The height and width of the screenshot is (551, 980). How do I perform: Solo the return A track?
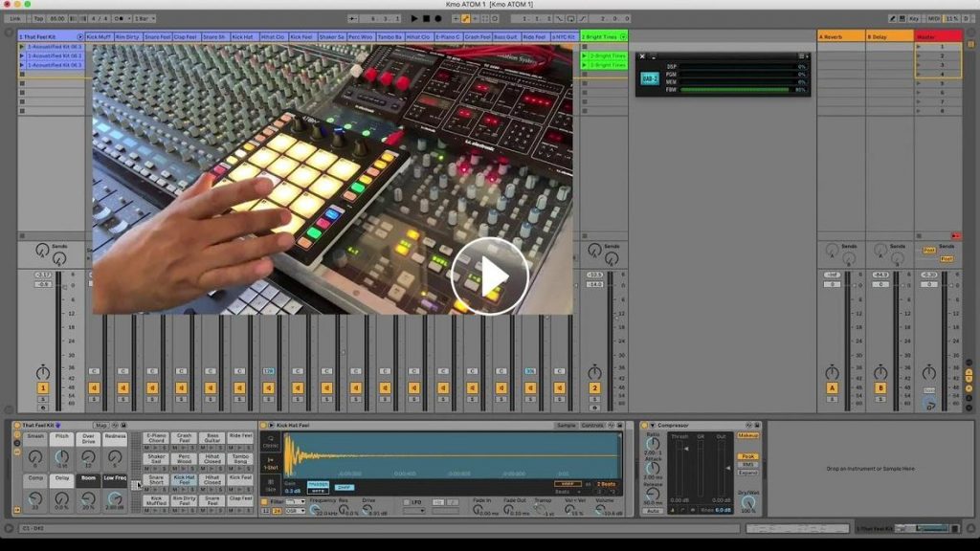click(832, 399)
